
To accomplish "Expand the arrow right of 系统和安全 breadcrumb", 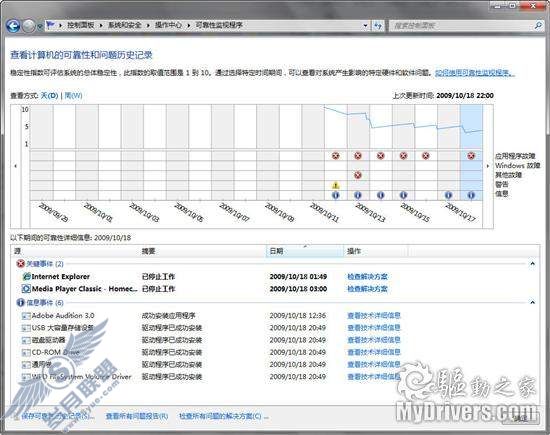I will coord(148,25).
